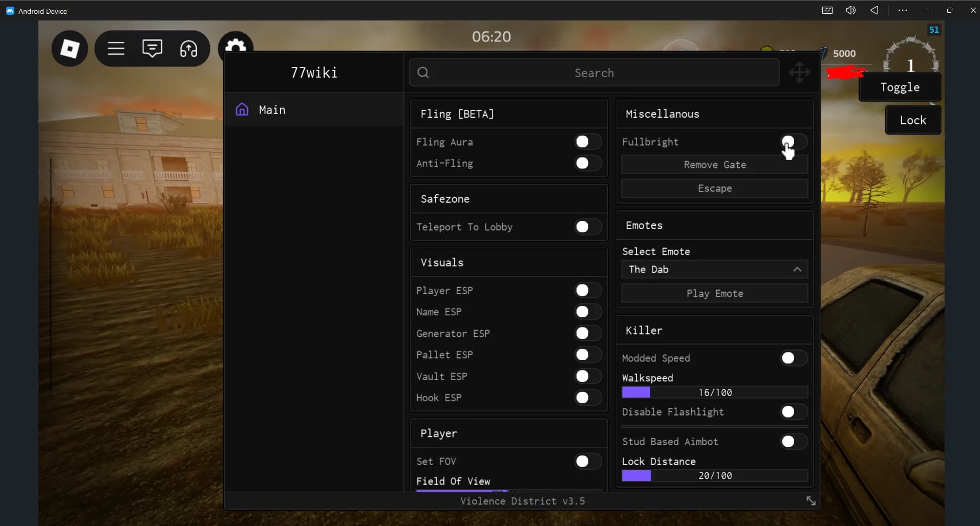Enable Teleport To Lobby switch
980x526 pixels.
587,227
